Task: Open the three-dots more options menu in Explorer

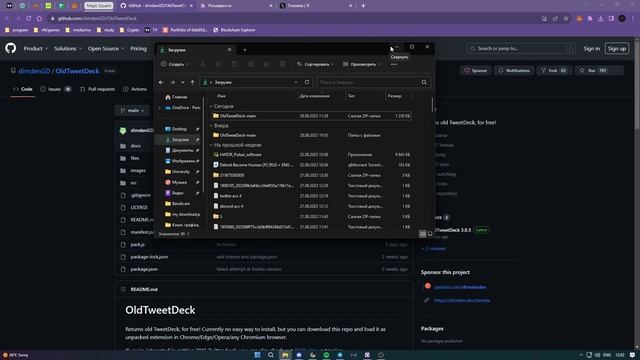Action: 393,64
